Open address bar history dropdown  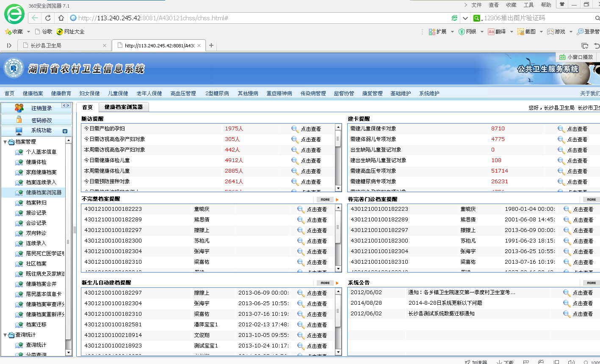pyautogui.click(x=465, y=18)
